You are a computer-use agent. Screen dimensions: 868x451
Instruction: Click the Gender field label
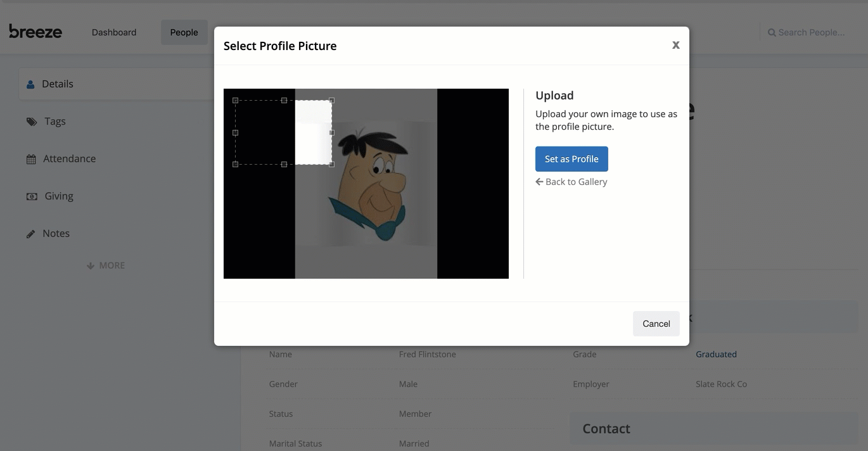[x=283, y=384]
